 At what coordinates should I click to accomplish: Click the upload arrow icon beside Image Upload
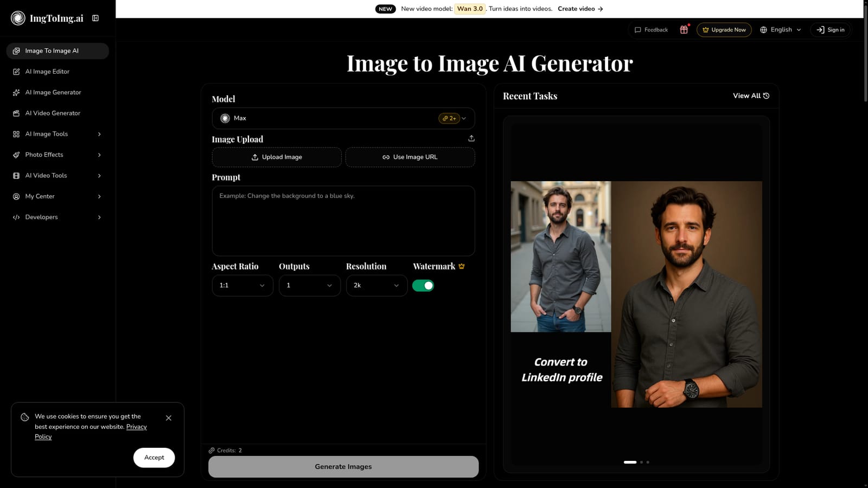click(471, 138)
